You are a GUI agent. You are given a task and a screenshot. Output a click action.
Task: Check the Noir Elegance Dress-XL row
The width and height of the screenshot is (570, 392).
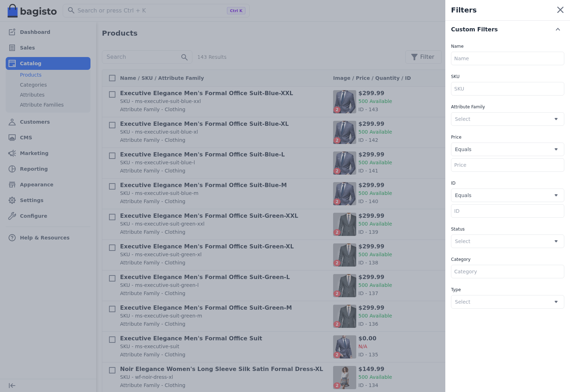point(112,370)
